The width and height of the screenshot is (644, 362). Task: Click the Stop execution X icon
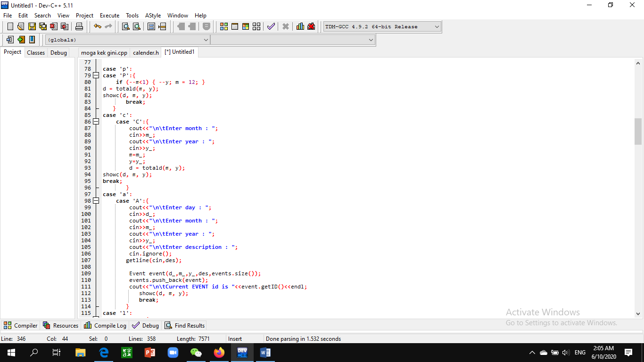point(286,26)
